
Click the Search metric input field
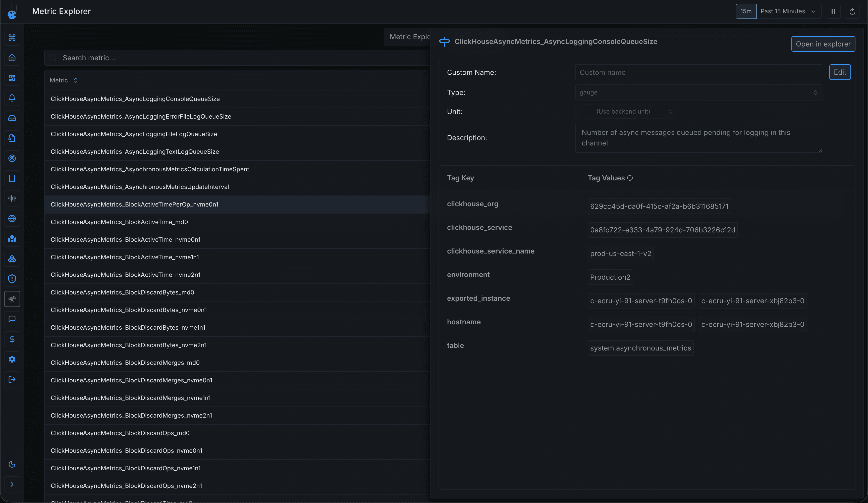(207, 58)
